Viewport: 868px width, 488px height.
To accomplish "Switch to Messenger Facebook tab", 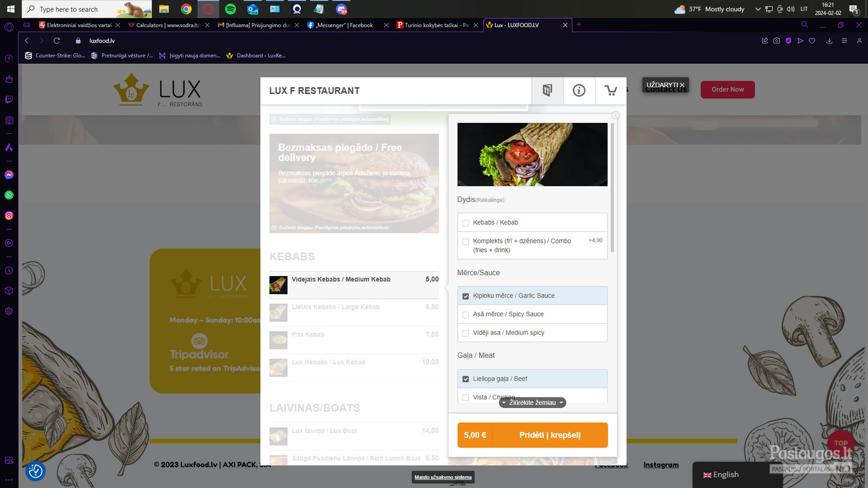I will click(347, 25).
